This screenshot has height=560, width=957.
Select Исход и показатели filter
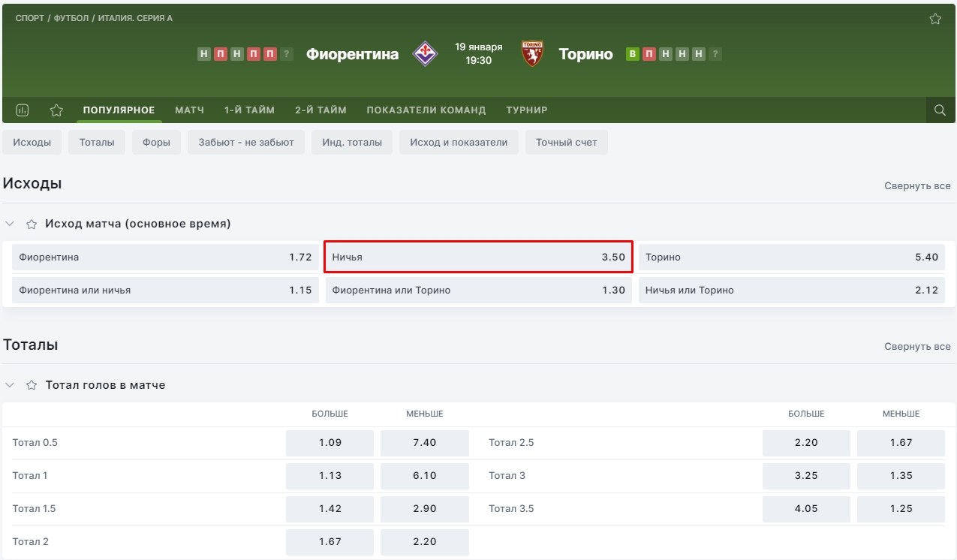coord(459,143)
